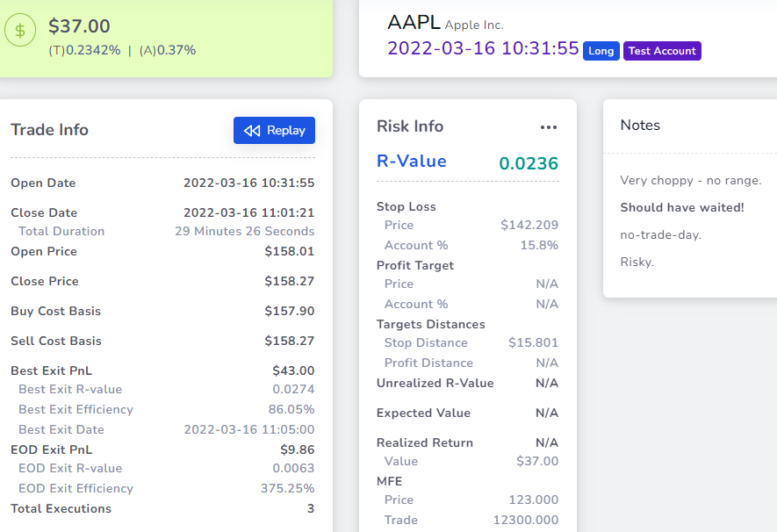Click the Expected Value label
777x532 pixels.
424,413
